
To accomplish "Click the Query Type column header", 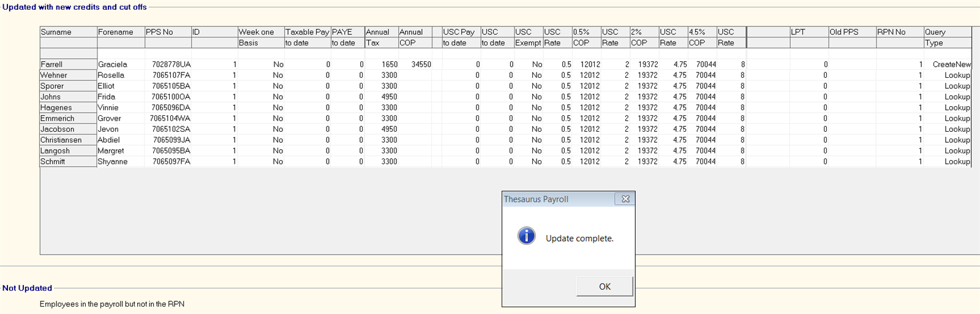I will (x=948, y=37).
